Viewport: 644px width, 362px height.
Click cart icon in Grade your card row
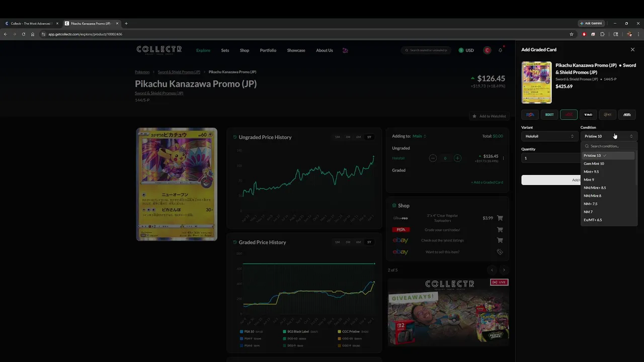(500, 230)
